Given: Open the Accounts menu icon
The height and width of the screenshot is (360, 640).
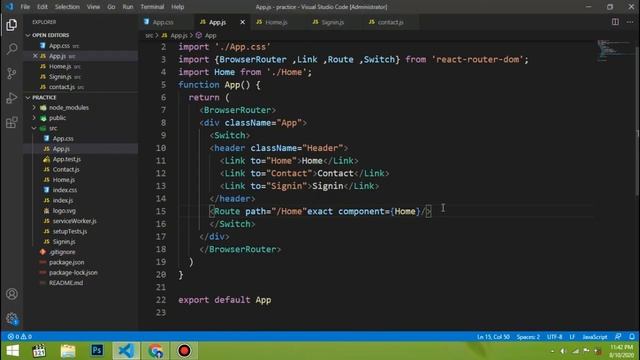Looking at the screenshot, I should pyautogui.click(x=12, y=294).
